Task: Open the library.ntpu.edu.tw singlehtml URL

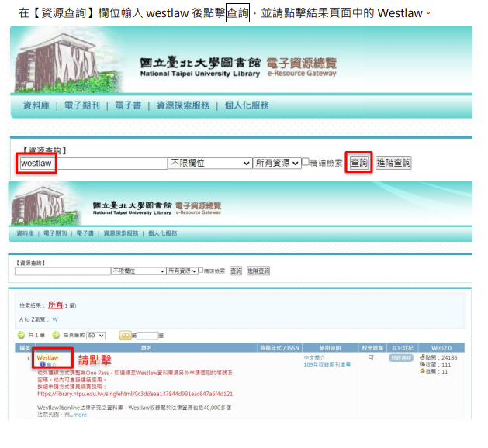Action: (x=135, y=394)
